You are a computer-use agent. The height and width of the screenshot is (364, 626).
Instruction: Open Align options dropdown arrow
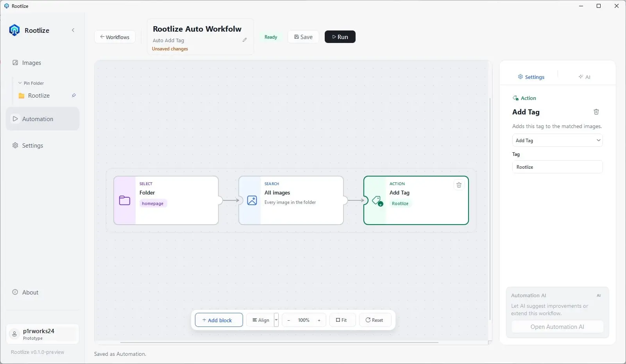pos(276,320)
